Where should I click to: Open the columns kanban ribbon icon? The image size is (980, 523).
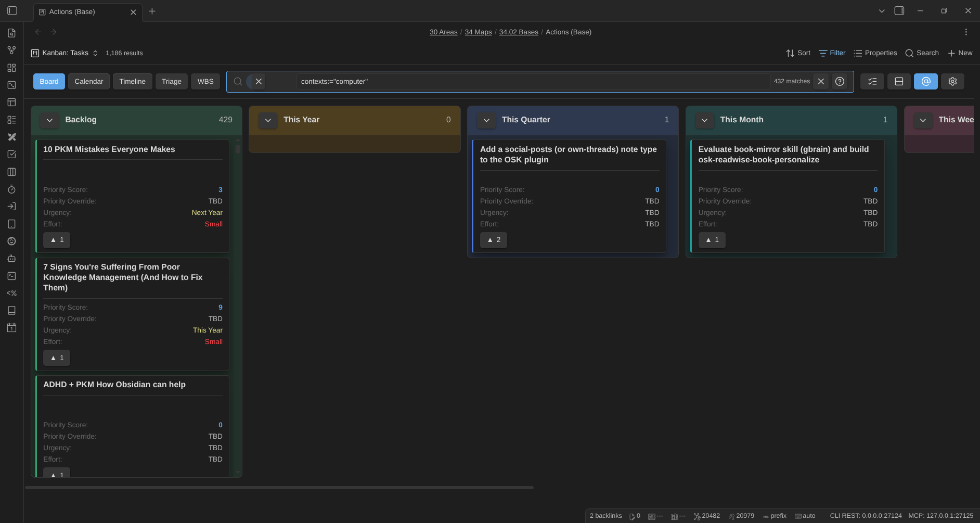(11, 172)
